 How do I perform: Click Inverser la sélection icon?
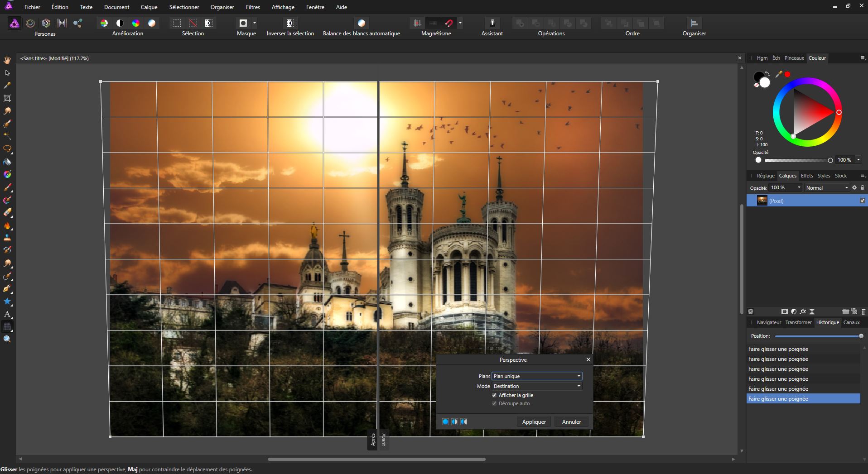point(290,23)
